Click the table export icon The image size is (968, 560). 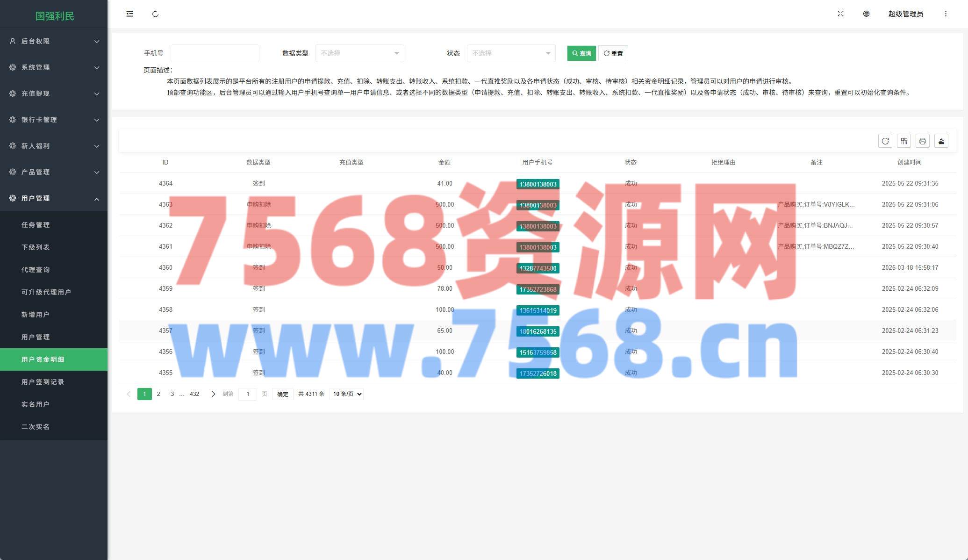[941, 141]
